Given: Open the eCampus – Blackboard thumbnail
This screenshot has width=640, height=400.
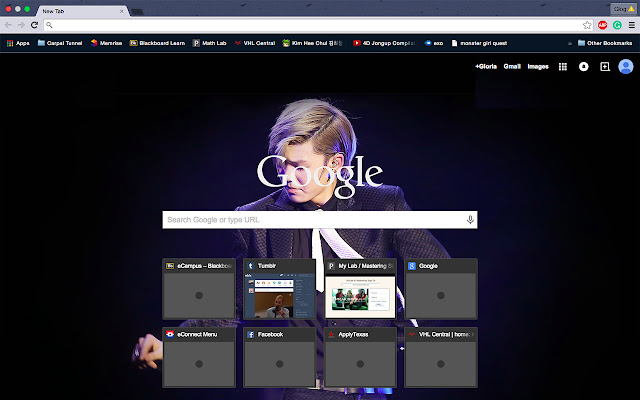Looking at the screenshot, I should point(199,289).
